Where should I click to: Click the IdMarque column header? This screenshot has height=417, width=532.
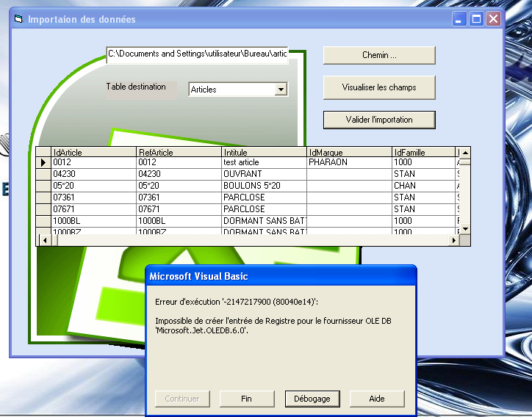[349, 152]
